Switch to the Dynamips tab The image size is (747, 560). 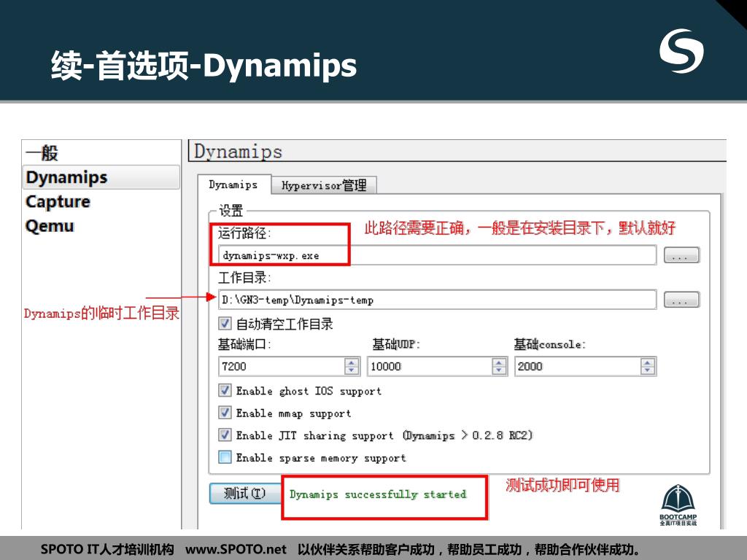(x=234, y=184)
